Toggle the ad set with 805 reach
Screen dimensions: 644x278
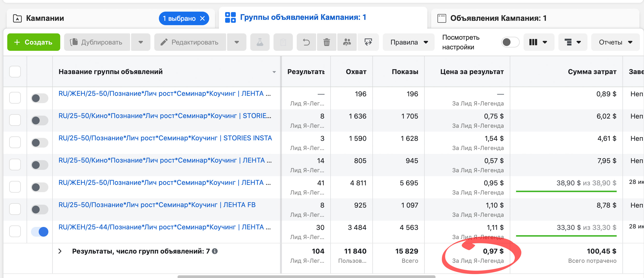(x=39, y=165)
